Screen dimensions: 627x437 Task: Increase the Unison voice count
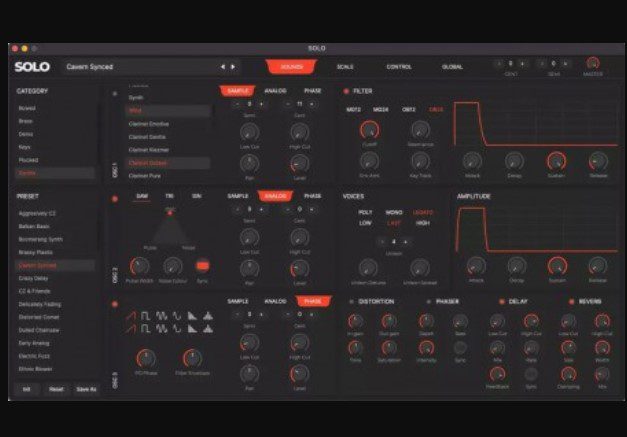[406, 242]
